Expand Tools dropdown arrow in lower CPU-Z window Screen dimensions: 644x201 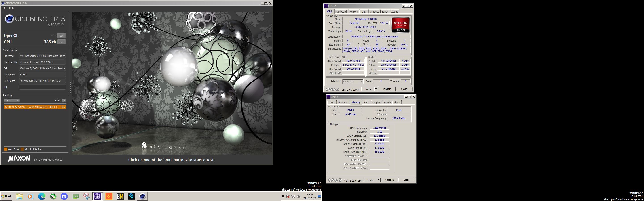coord(378,180)
